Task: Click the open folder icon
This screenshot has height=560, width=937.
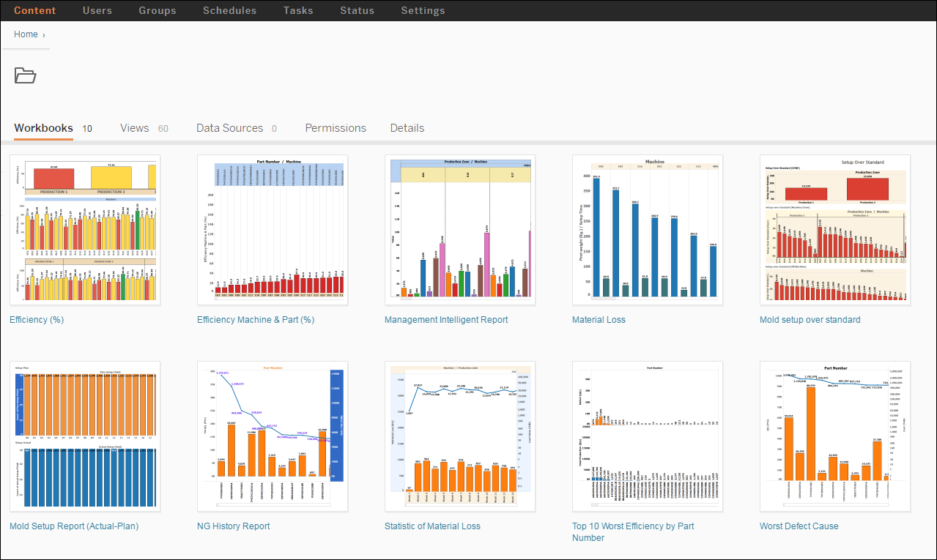Action: [x=25, y=75]
